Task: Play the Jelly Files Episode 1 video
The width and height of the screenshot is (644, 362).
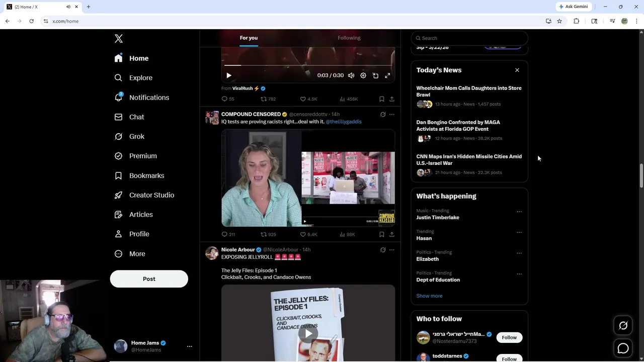Action: 308,333
